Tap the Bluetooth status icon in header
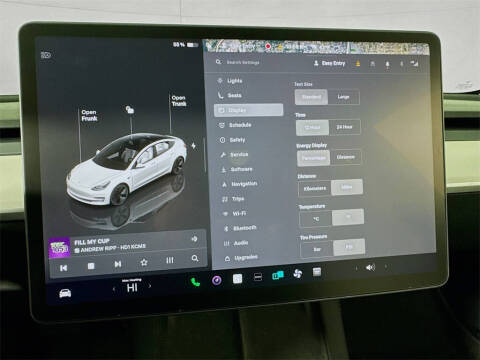 coord(401,63)
